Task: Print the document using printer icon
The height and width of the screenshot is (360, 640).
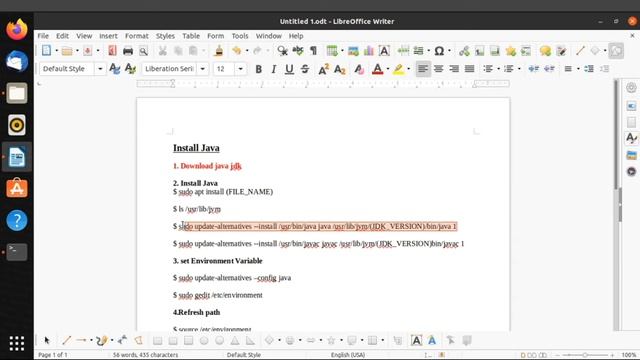Action: pos(128,51)
